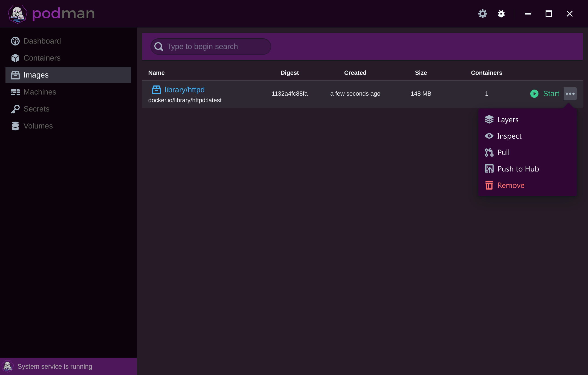
Task: Click the 148 MB size value
Action: click(421, 94)
